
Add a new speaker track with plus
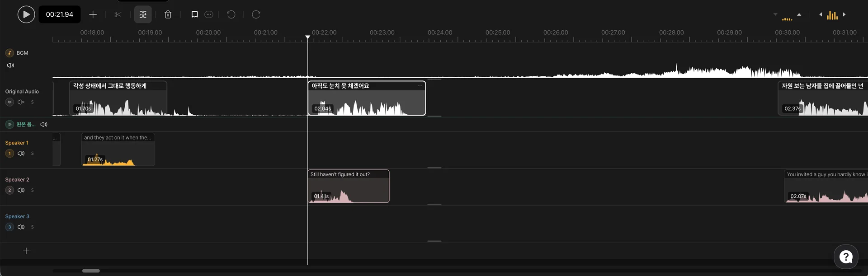click(x=26, y=251)
